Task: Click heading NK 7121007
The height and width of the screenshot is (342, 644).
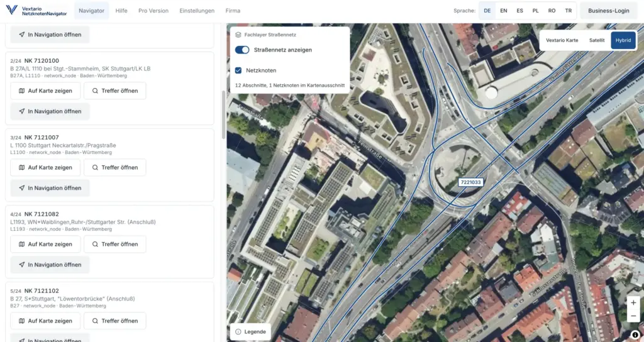Action: coord(42,138)
